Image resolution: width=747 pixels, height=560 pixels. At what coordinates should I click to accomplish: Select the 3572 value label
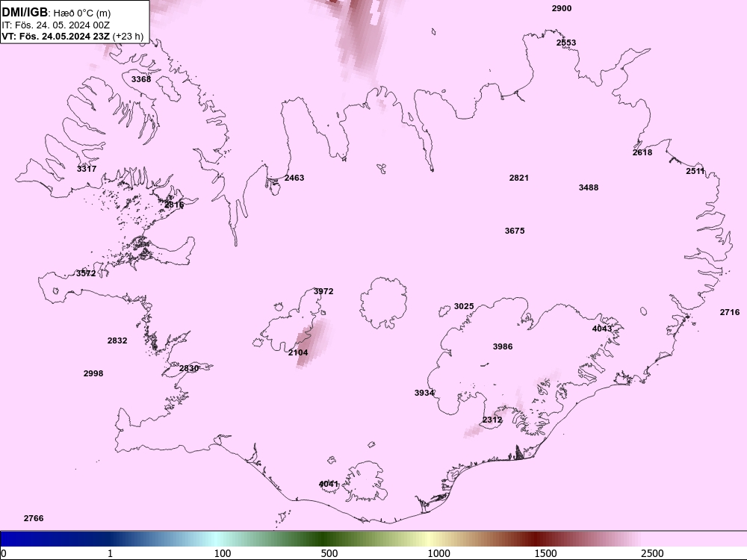tap(86, 273)
